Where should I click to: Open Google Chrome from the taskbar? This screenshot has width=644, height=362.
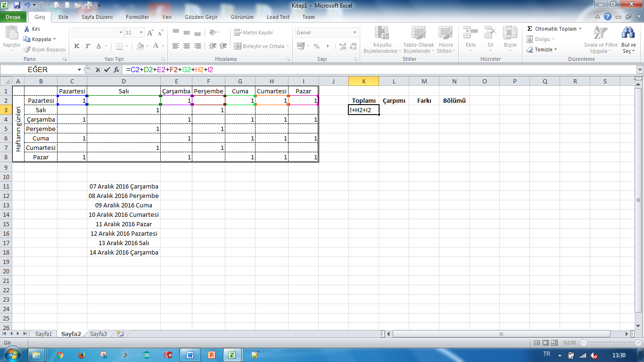[60, 355]
